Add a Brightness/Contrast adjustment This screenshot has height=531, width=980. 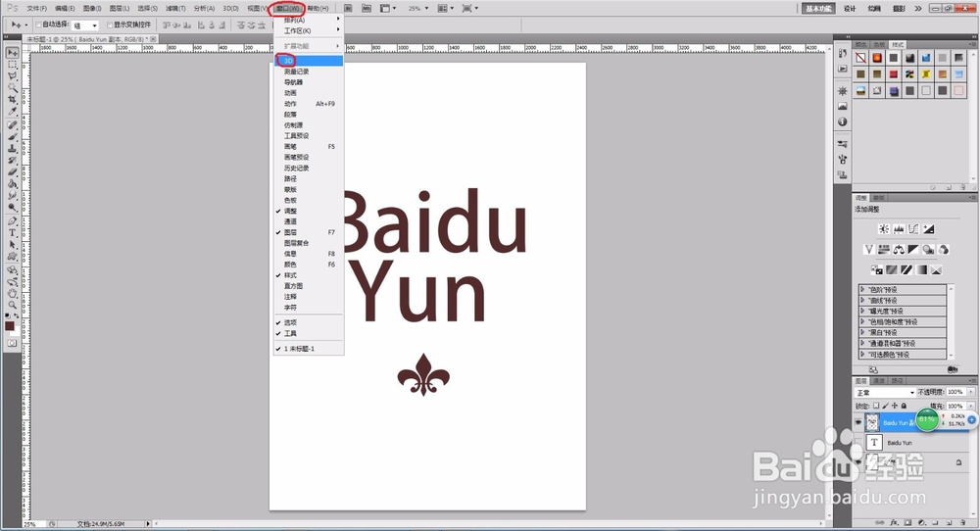coord(884,229)
